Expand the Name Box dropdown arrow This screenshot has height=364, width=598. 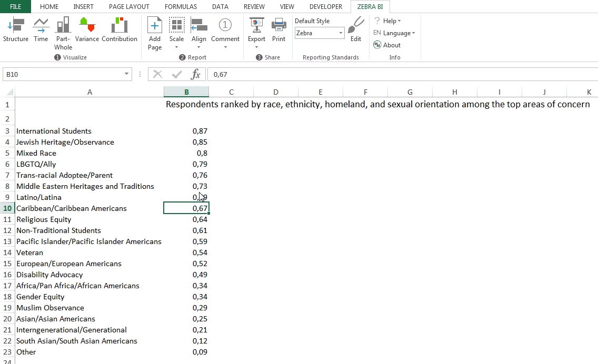(127, 74)
